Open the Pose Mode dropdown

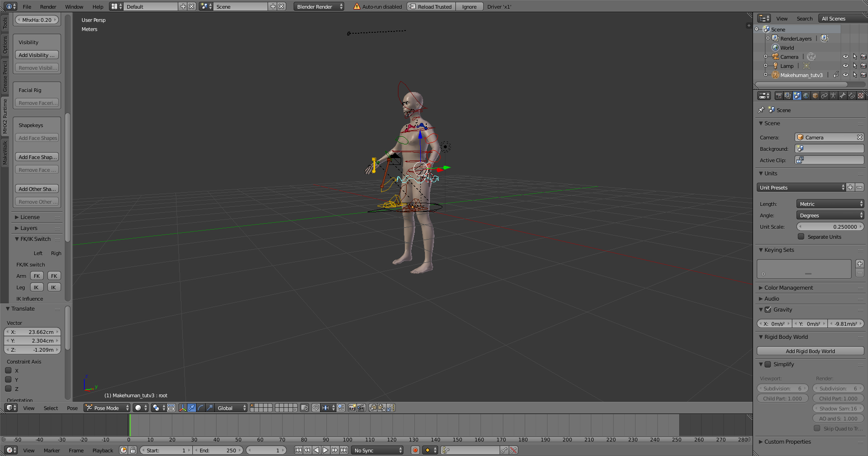pos(107,408)
